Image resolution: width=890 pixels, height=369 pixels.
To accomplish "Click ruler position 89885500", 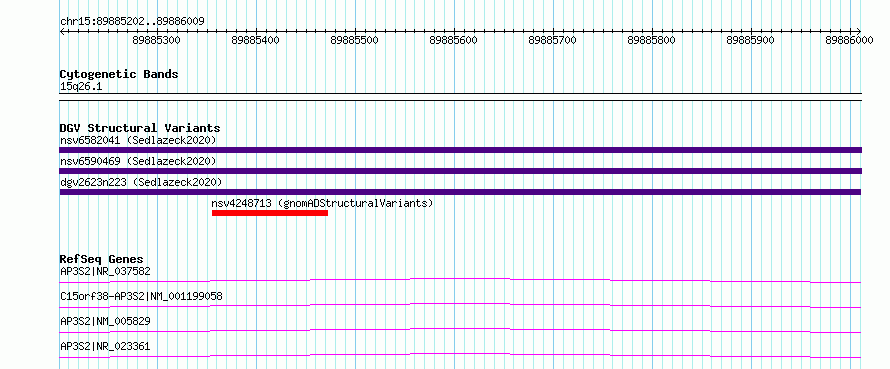I will pyautogui.click(x=354, y=40).
